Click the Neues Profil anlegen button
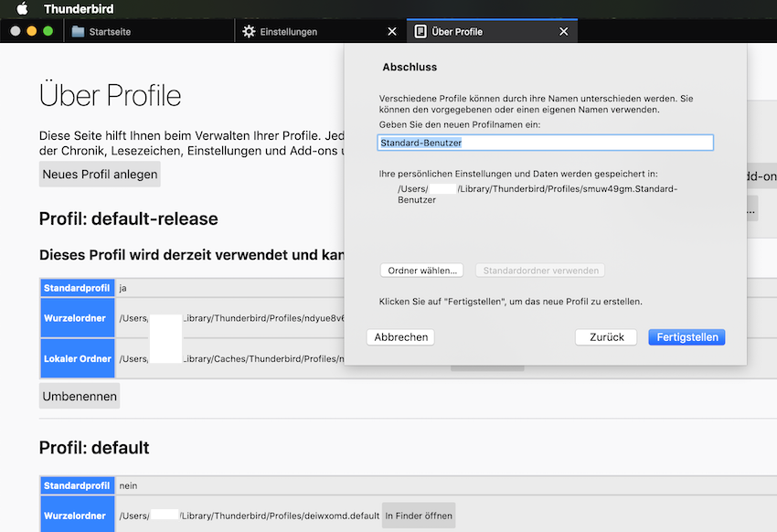Viewport: 777px width, 532px height. [100, 175]
